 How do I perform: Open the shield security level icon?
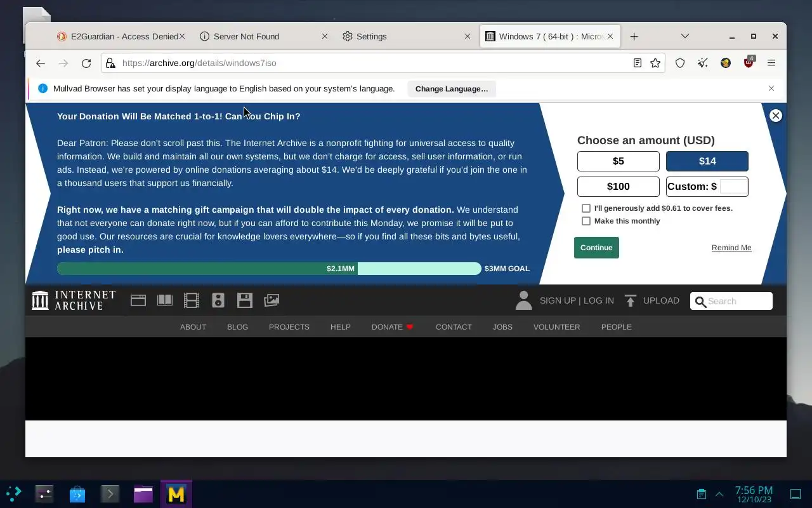coord(680,63)
